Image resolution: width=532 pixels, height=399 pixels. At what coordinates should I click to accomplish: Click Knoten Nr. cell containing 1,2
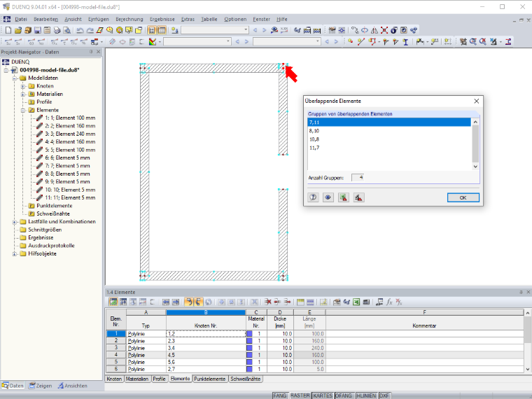(x=206, y=334)
